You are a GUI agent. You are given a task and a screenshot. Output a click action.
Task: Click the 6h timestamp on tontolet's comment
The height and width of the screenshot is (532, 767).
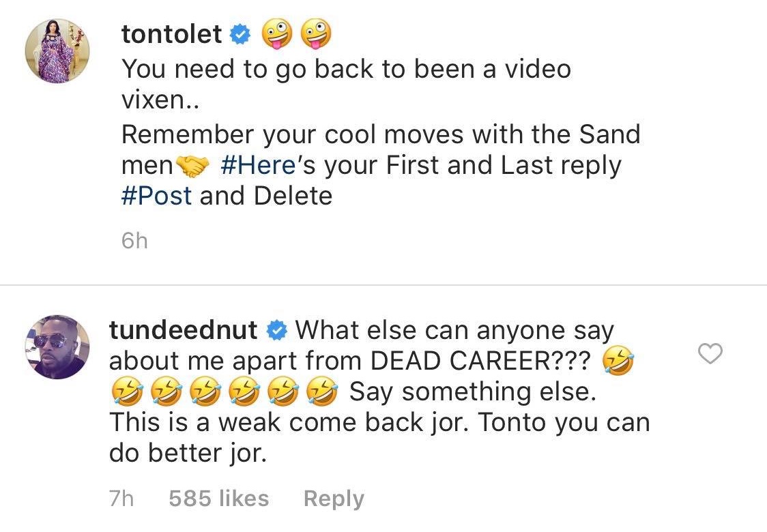[134, 241]
